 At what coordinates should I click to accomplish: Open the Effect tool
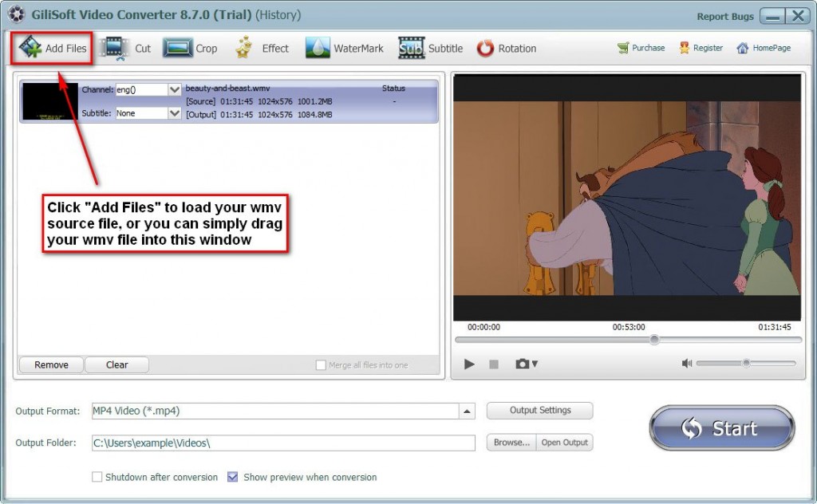click(262, 49)
